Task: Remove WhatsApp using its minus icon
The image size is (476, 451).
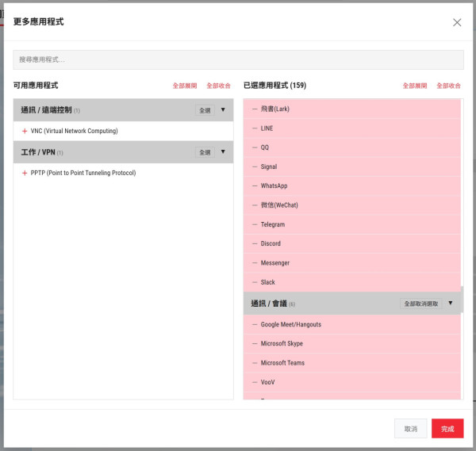Action: 255,185
